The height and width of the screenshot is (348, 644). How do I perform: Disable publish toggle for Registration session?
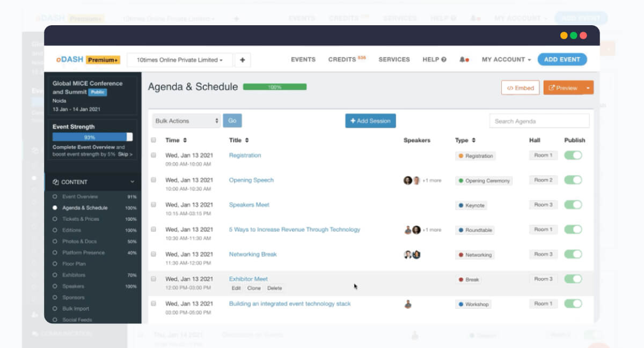573,156
